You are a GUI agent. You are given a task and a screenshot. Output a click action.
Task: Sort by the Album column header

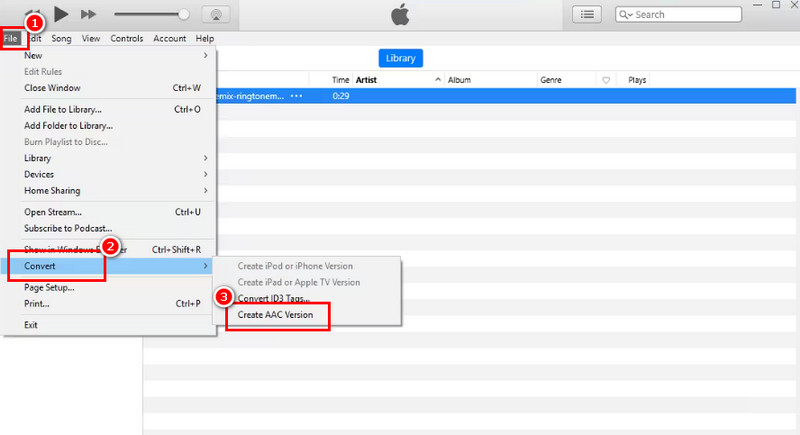459,80
